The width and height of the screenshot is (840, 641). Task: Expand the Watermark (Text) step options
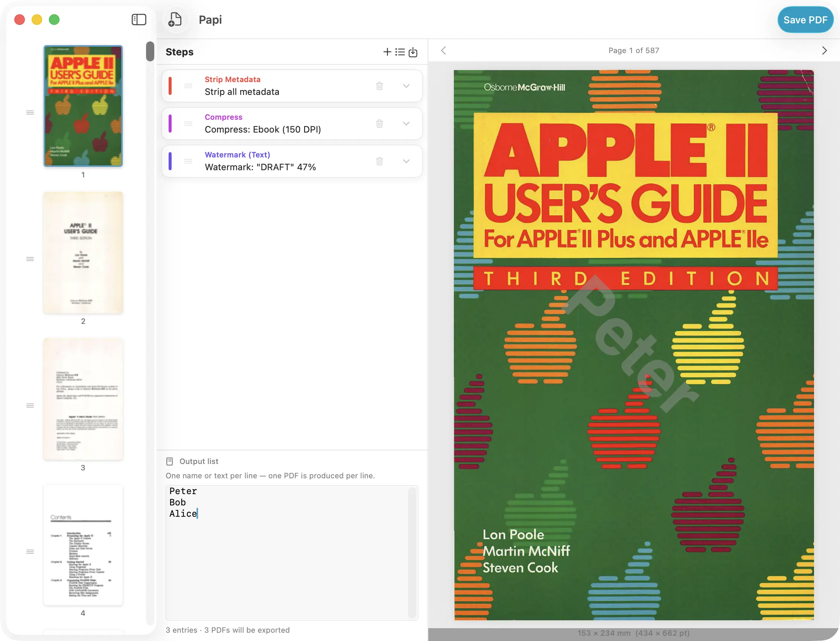pyautogui.click(x=406, y=161)
